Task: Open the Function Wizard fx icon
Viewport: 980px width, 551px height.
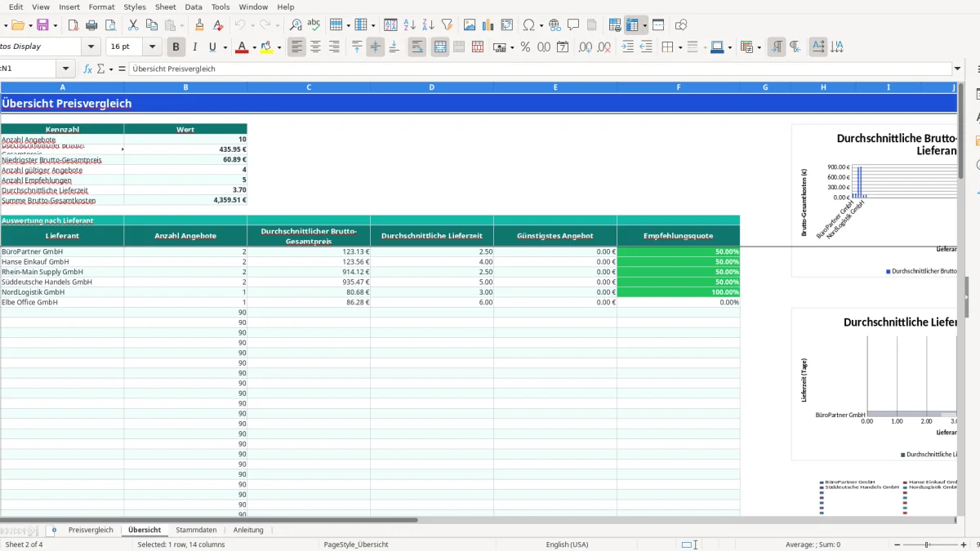Action: pyautogui.click(x=88, y=69)
